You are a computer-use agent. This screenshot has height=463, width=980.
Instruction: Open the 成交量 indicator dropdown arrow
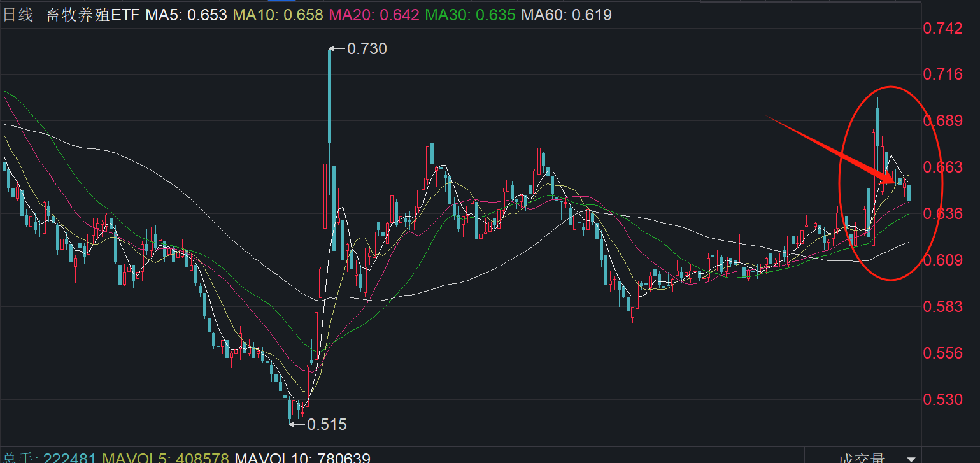[x=911, y=458]
